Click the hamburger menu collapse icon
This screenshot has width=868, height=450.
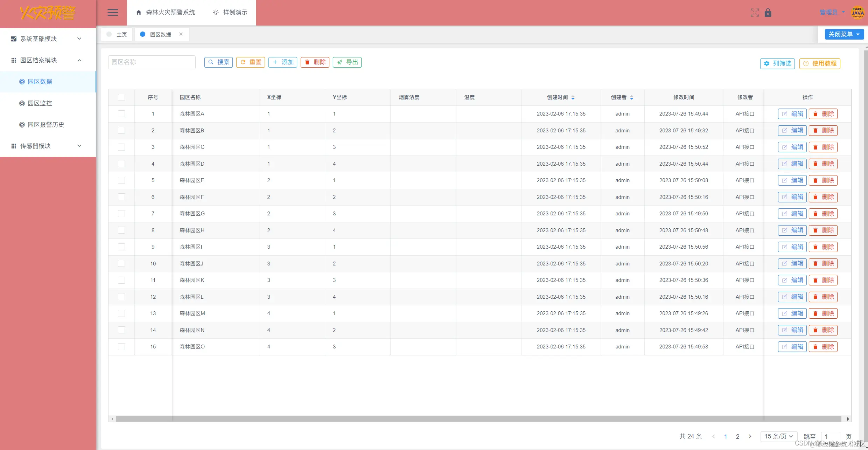(112, 13)
